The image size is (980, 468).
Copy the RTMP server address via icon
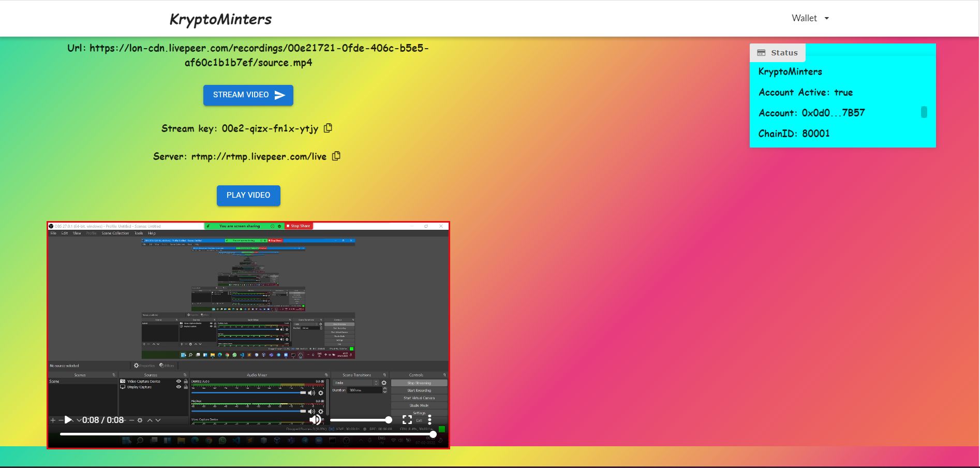coord(336,156)
